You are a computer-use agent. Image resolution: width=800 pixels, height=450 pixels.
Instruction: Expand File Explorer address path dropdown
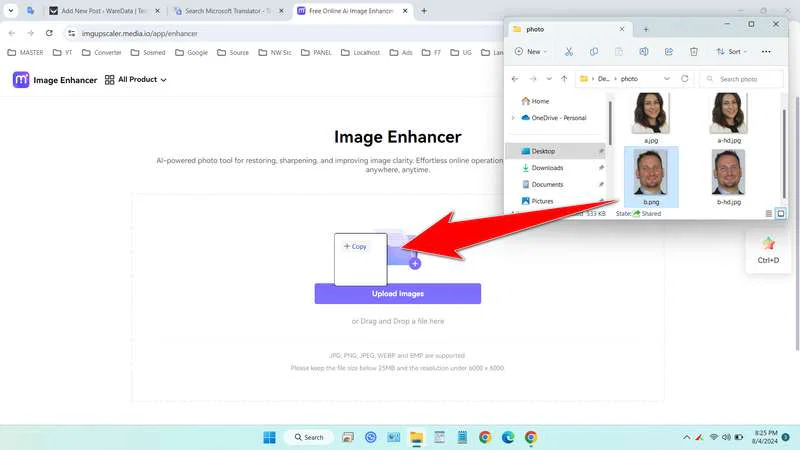point(667,79)
